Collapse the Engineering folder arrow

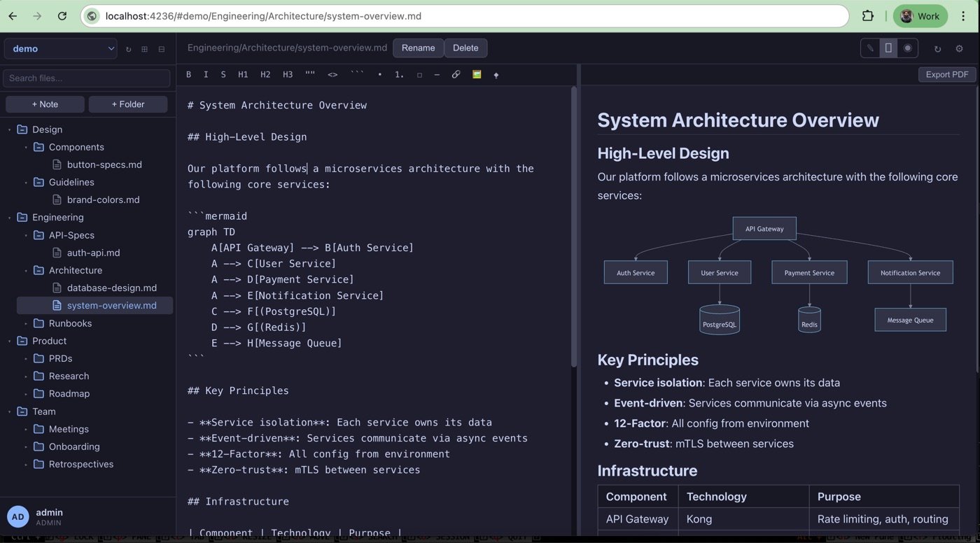[9, 218]
